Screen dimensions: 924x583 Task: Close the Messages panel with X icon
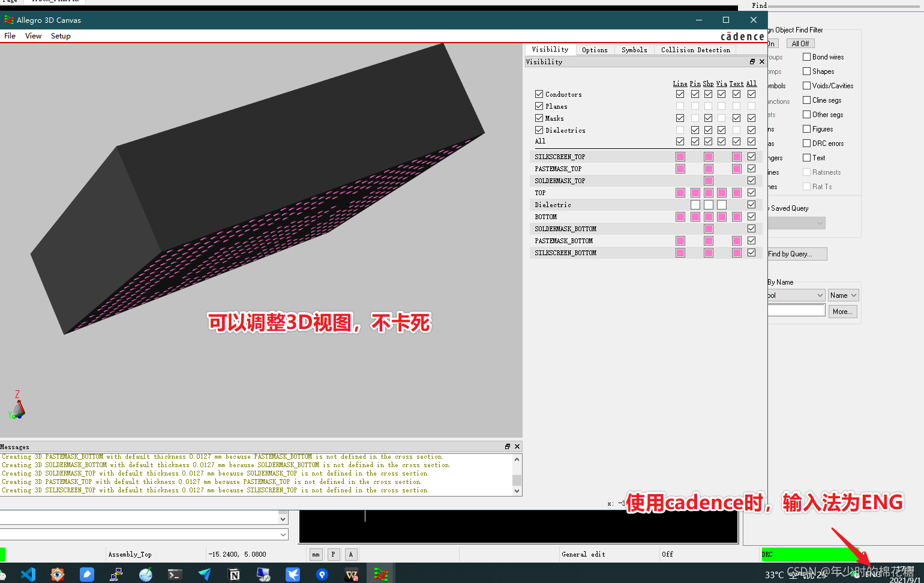pyautogui.click(x=517, y=447)
